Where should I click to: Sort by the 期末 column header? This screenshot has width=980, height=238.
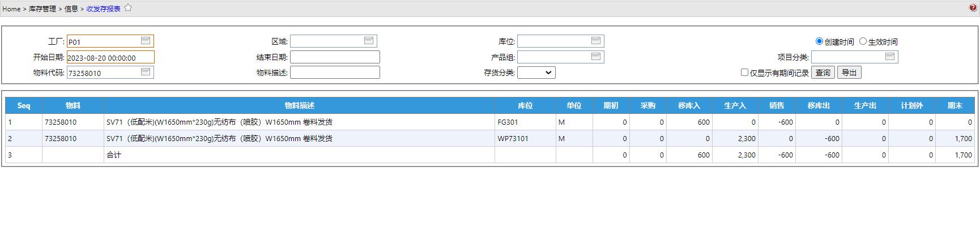(x=955, y=105)
